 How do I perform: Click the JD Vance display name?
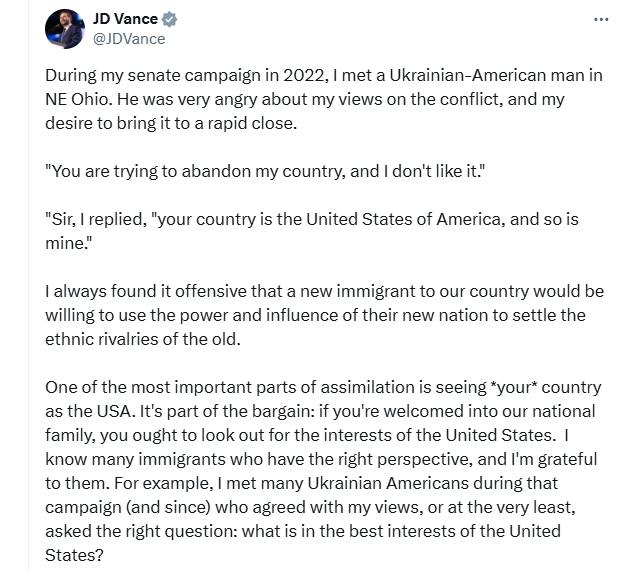pos(125,19)
